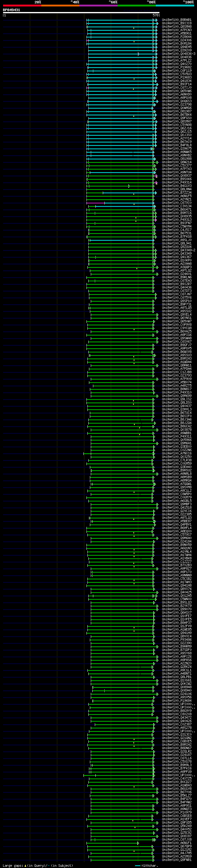Viewport: 197px width, 868px height.
Task: Click the green ~80% identity legend segment
Action: click(x=137, y=6)
